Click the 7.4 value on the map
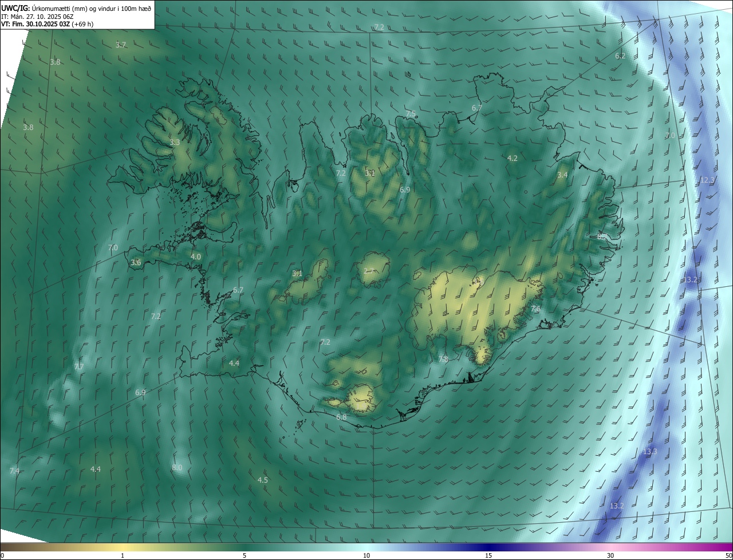Screen dimensions: 733x560 tap(15, 471)
